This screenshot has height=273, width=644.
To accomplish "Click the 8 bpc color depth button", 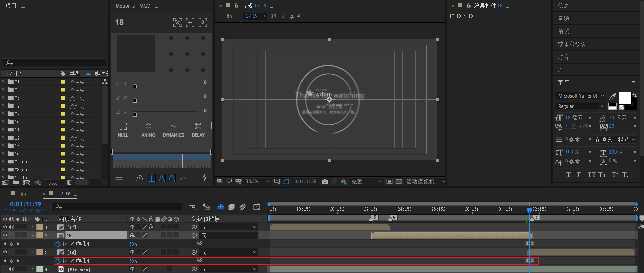I will click(x=53, y=183).
